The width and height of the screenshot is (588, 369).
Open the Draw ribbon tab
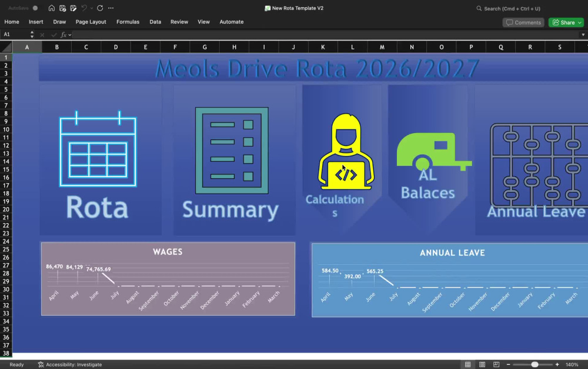59,22
